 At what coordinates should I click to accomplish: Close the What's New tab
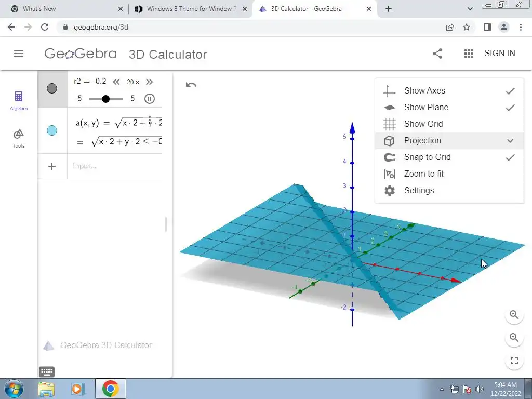point(121,9)
